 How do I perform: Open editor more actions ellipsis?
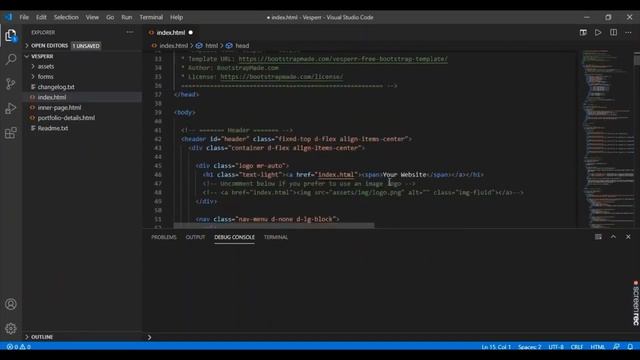(628, 33)
